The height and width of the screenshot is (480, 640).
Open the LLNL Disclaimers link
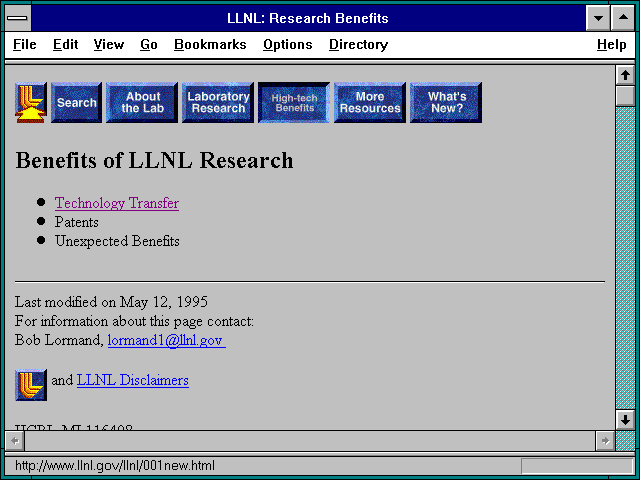[x=133, y=380]
